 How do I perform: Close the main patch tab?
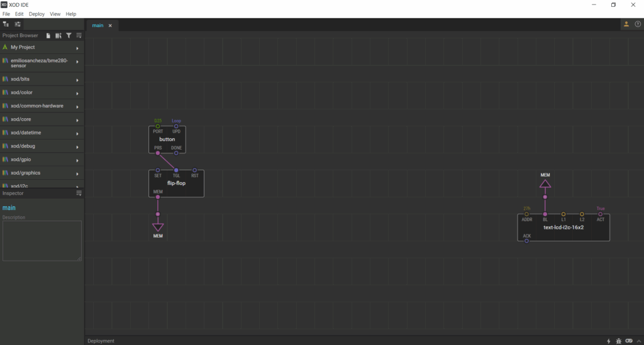(110, 25)
